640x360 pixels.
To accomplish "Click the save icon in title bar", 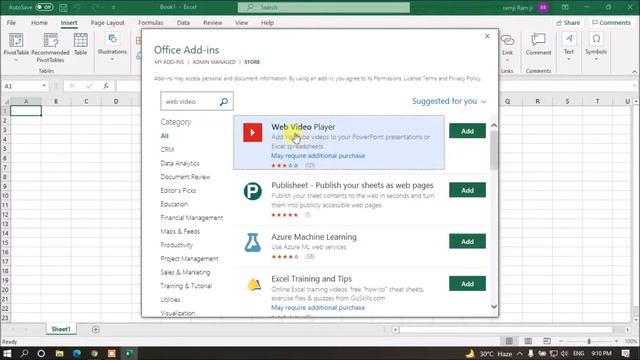I will (x=63, y=7).
